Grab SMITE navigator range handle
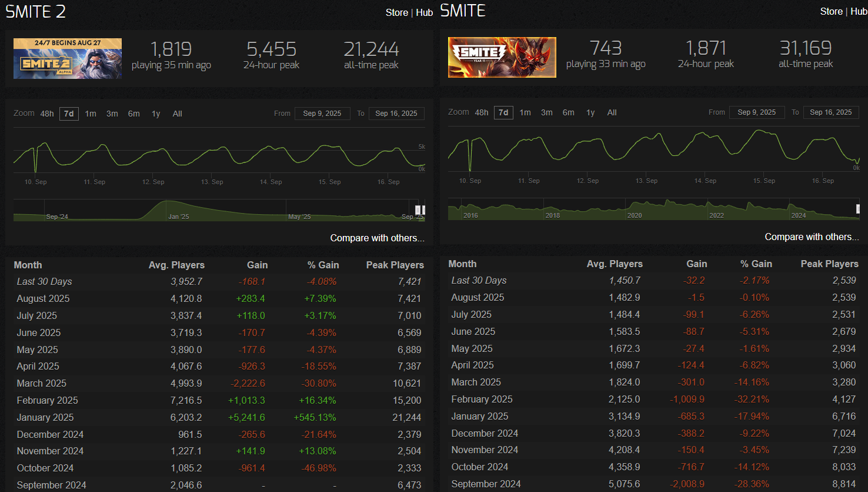The height and width of the screenshot is (492, 868). 858,209
